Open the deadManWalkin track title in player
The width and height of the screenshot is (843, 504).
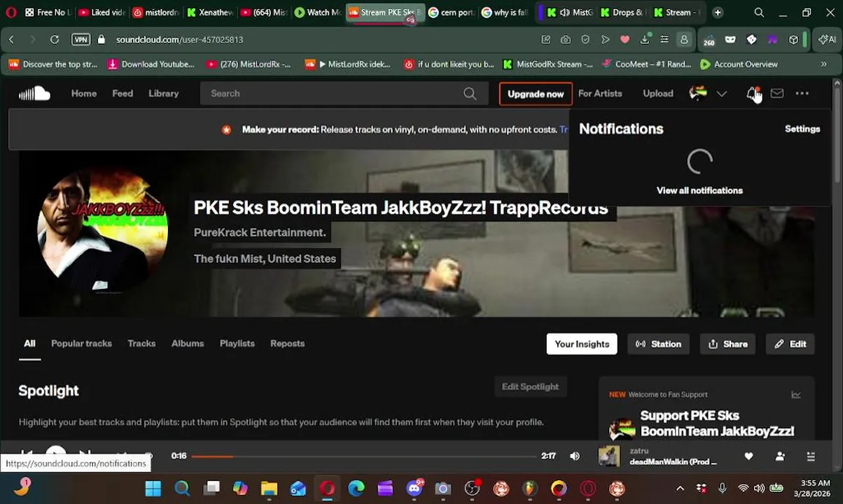tap(673, 462)
